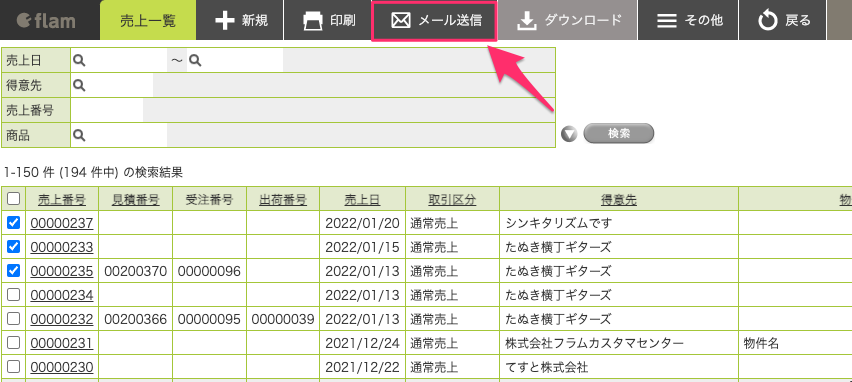Click the 商品 input field

pos(126,135)
